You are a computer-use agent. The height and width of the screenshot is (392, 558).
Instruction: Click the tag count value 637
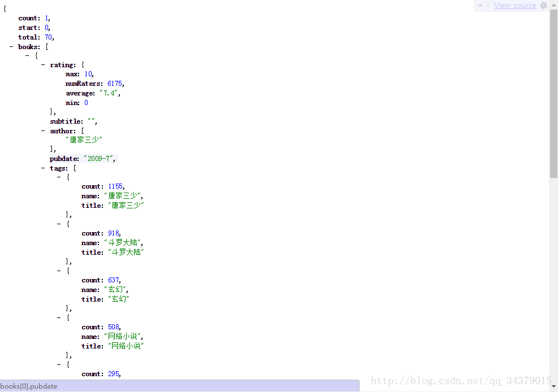point(113,280)
